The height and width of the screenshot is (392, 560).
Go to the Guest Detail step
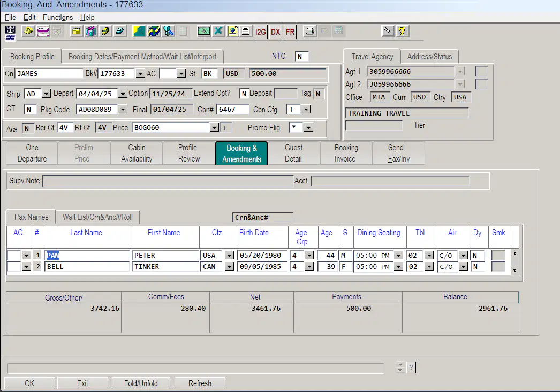tap(293, 153)
